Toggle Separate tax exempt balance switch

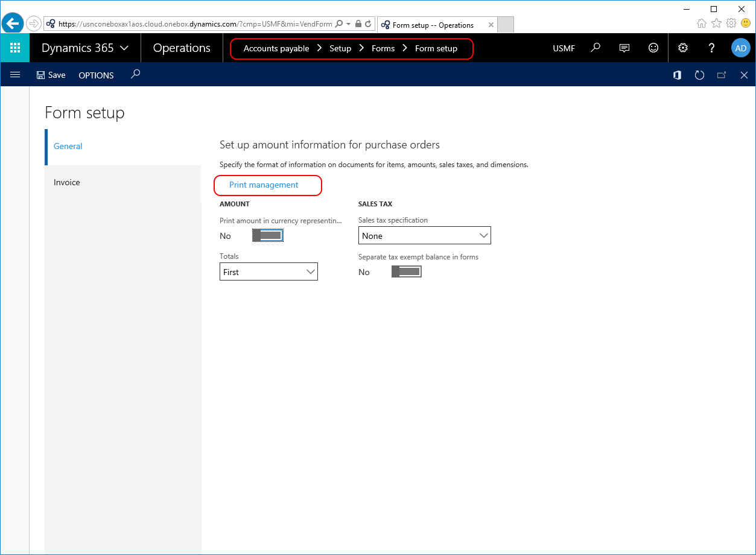pyautogui.click(x=406, y=272)
